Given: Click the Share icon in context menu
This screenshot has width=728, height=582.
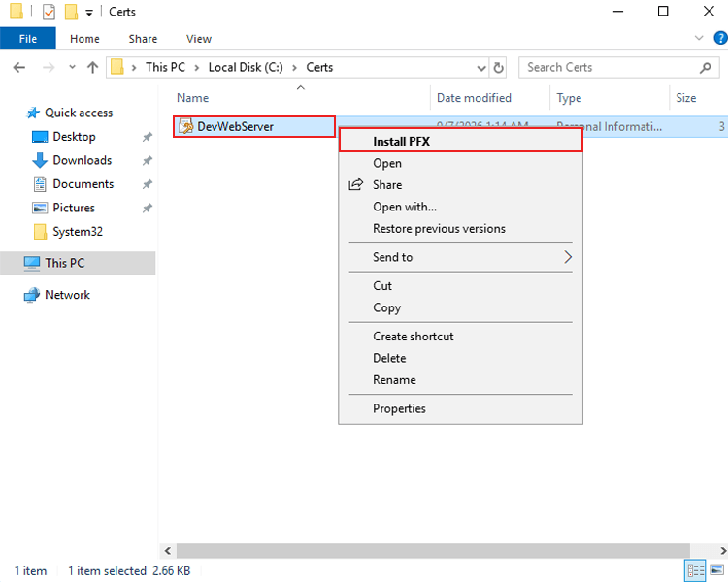Looking at the screenshot, I should click(x=355, y=184).
